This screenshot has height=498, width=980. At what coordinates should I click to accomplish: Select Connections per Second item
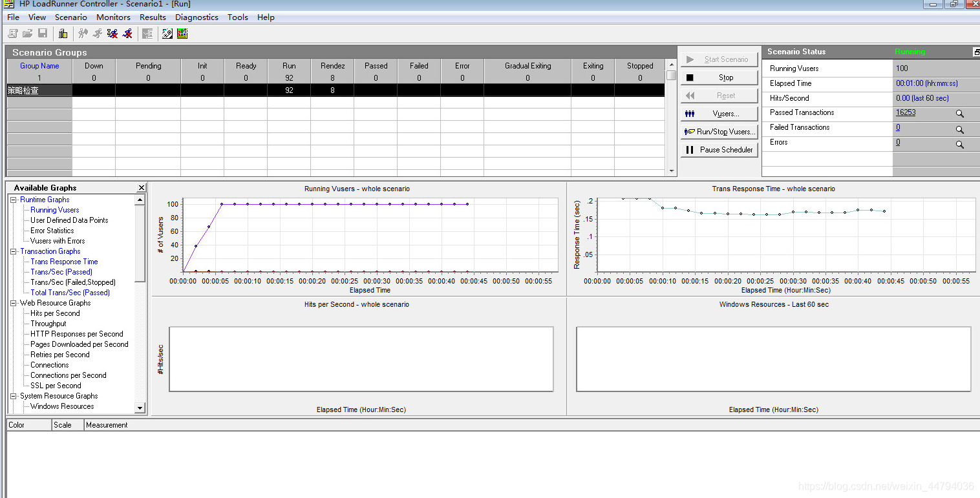click(69, 375)
